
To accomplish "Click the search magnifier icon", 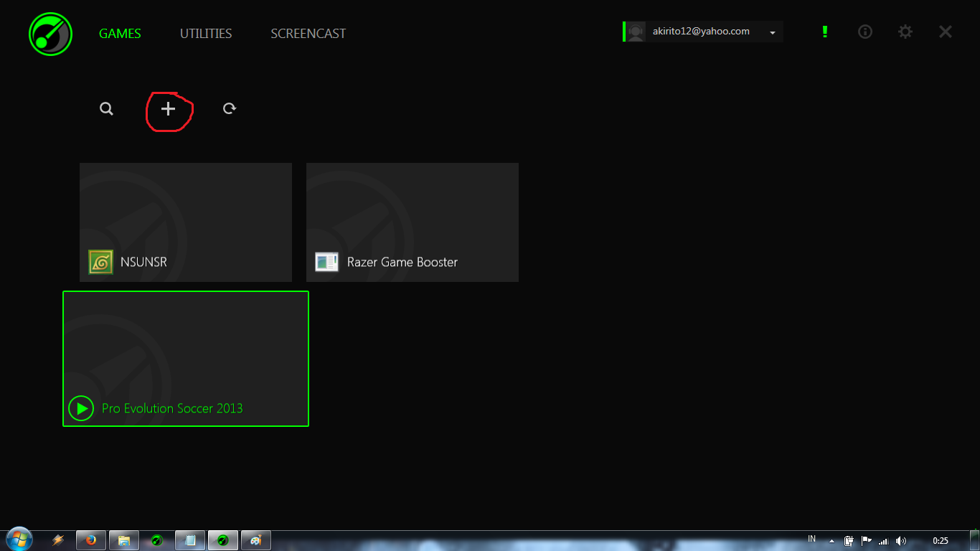I will tap(106, 109).
